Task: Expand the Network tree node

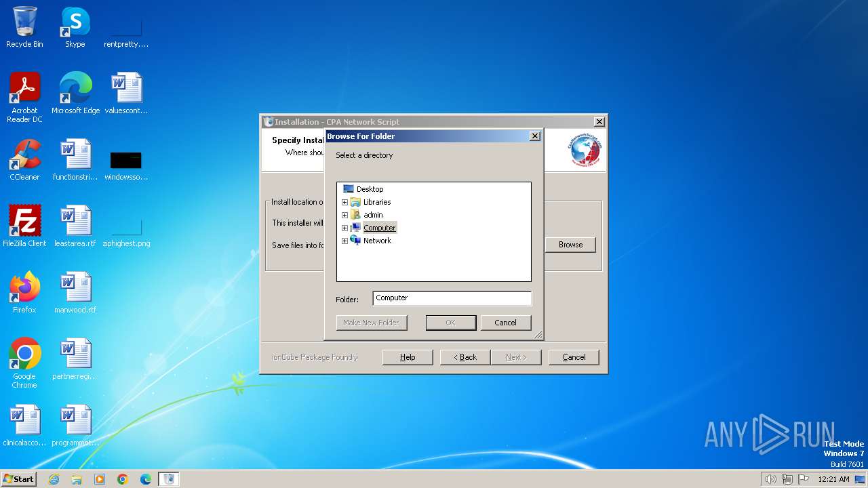Action: click(344, 241)
